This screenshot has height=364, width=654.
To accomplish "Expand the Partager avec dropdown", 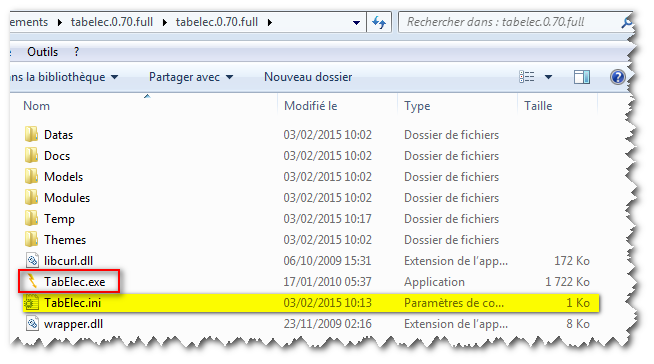I will pos(229,77).
